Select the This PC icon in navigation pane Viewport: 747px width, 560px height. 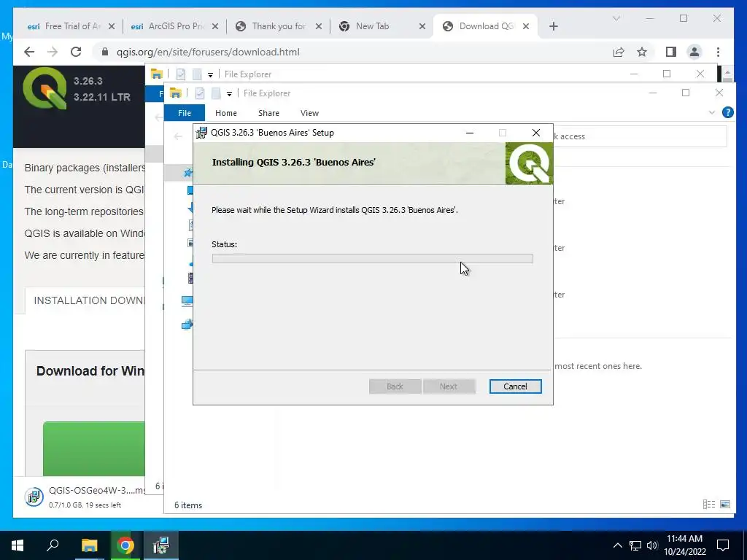187,300
